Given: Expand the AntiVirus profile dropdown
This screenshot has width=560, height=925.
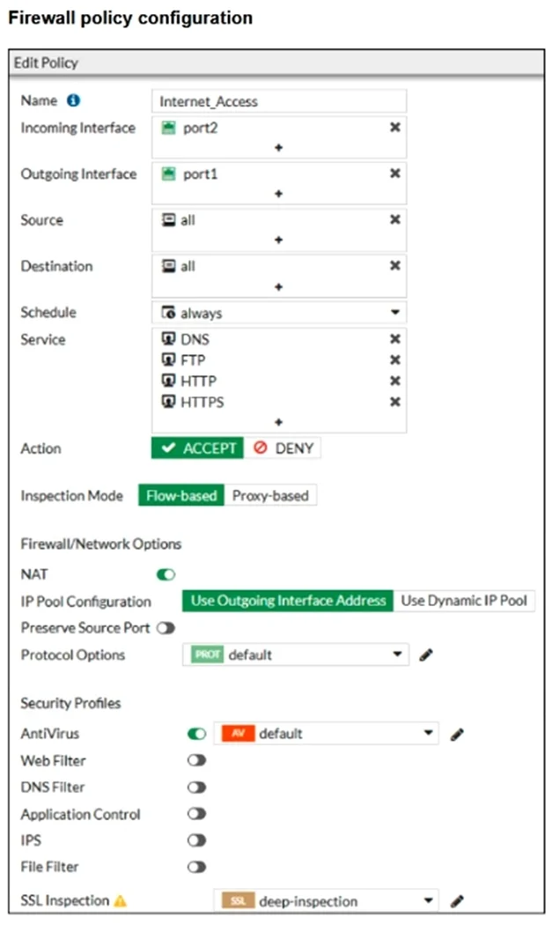Looking at the screenshot, I should (326, 733).
